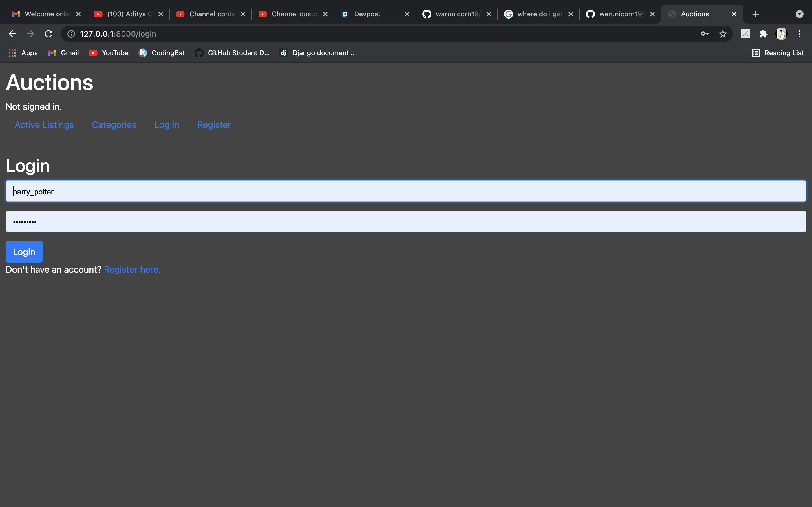Go to the Categories page

click(x=114, y=125)
